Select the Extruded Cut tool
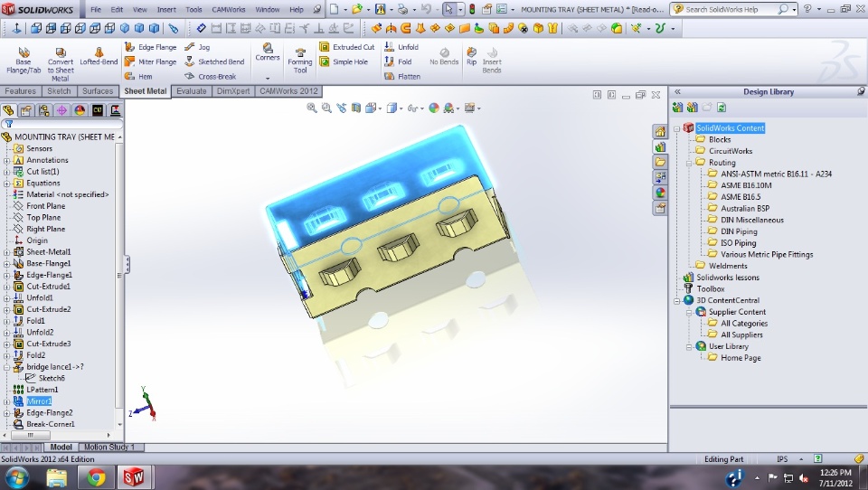The width and height of the screenshot is (868, 490). [x=347, y=47]
